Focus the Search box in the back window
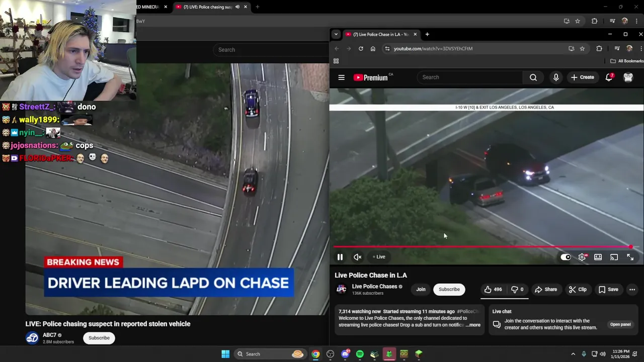Image resolution: width=644 pixels, height=362 pixels. click(271, 50)
